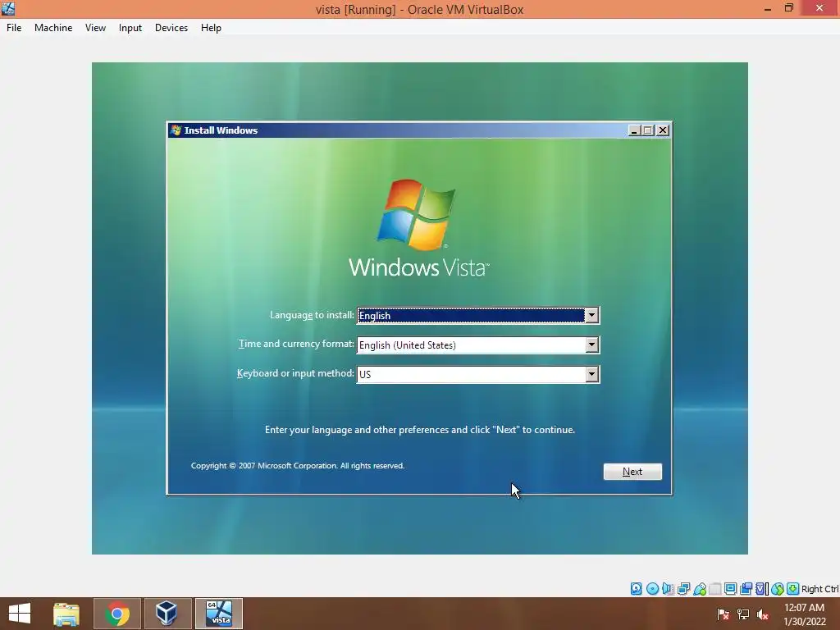The width and height of the screenshot is (840, 630).
Task: Click the Action Center flag tray icon
Action: click(723, 614)
